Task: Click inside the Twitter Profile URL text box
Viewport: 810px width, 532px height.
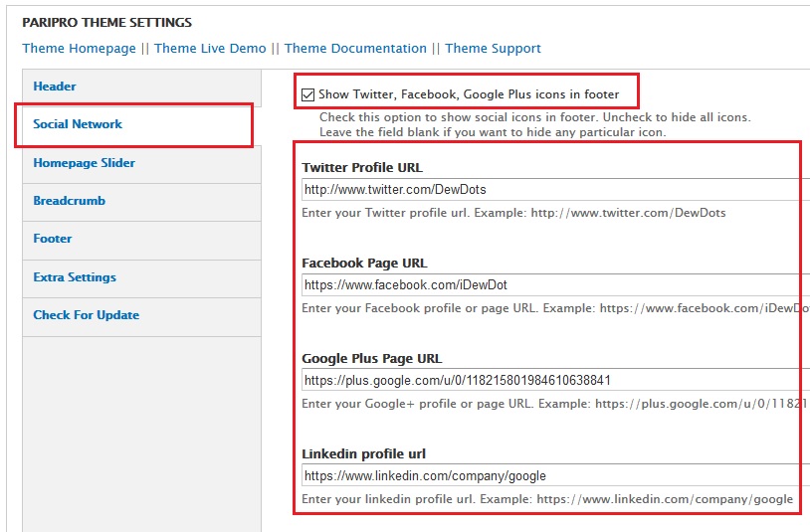Action: (x=552, y=189)
